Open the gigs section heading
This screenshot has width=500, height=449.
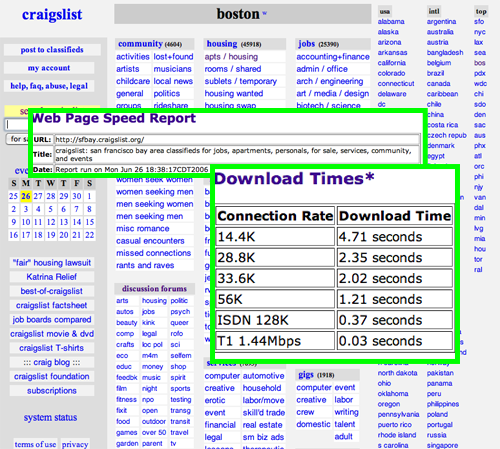(306, 375)
